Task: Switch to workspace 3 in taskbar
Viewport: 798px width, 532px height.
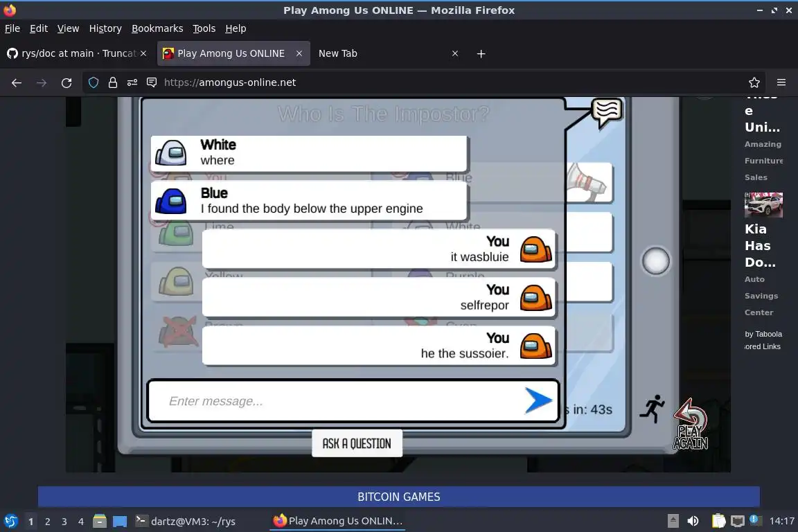Action: [x=64, y=522]
